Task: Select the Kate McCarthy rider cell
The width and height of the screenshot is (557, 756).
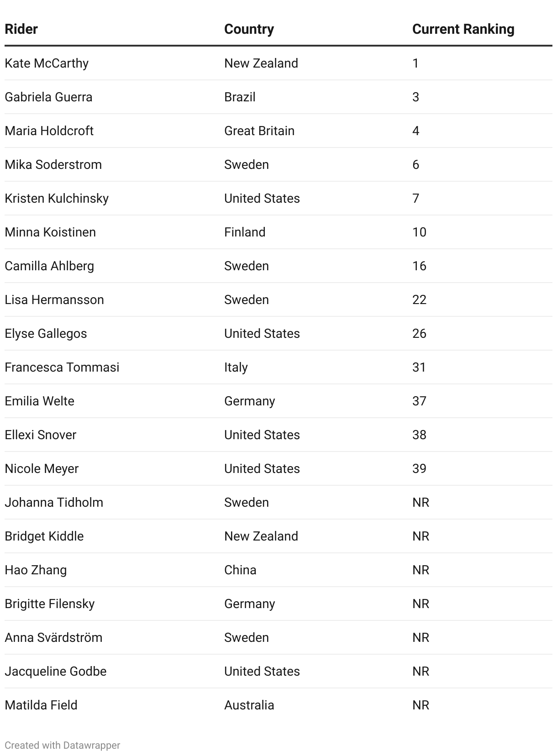Action: coord(47,63)
